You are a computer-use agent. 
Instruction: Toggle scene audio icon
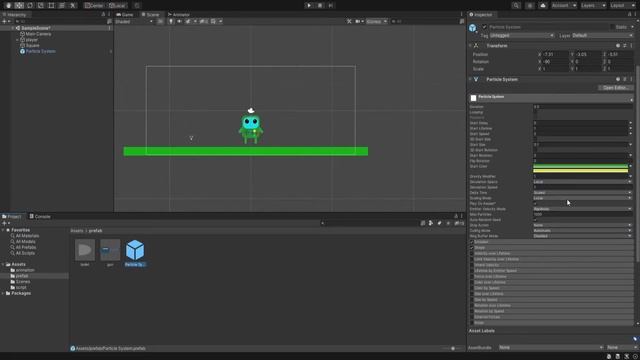(x=179, y=21)
